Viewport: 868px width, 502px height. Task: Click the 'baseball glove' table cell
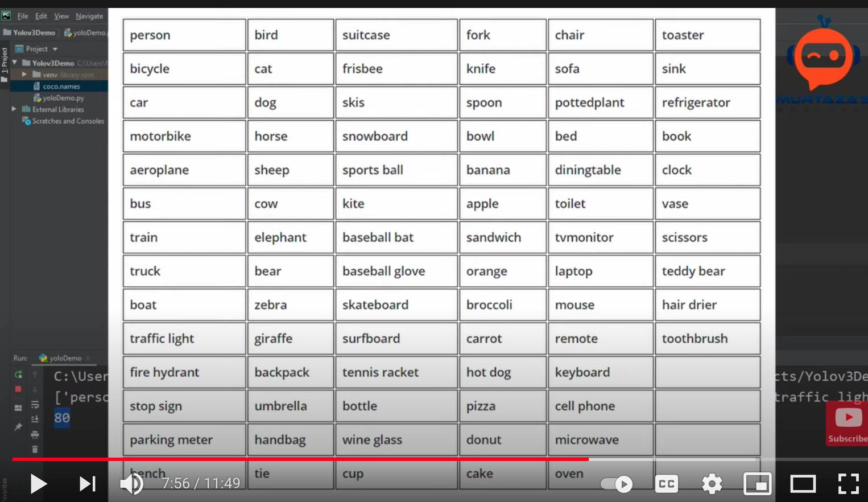coord(396,271)
